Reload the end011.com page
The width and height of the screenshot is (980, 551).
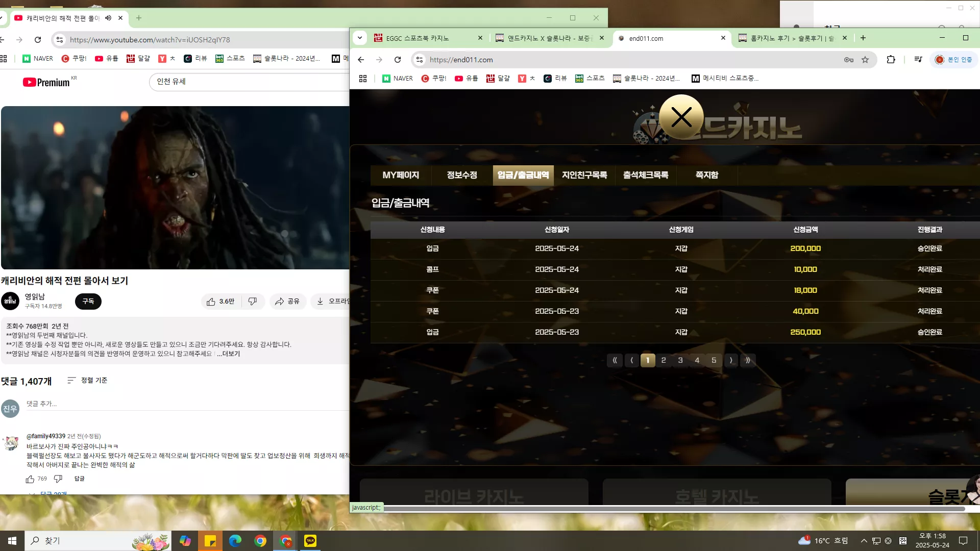(398, 60)
